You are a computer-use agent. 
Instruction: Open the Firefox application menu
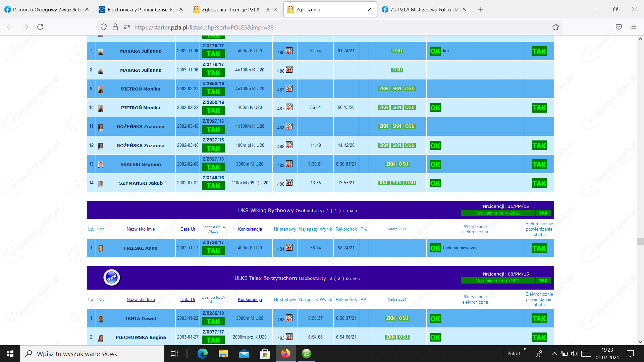634,27
